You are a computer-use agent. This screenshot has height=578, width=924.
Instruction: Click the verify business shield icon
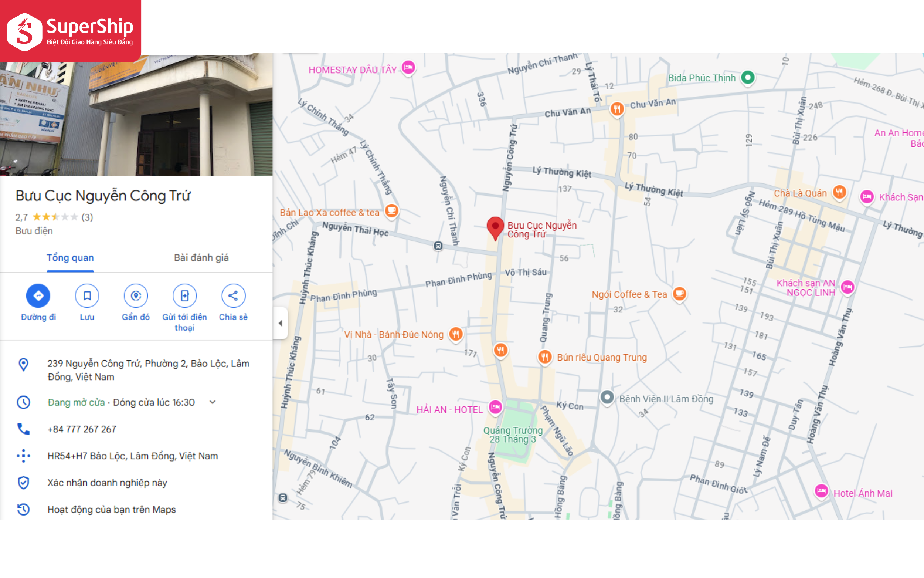point(24,483)
